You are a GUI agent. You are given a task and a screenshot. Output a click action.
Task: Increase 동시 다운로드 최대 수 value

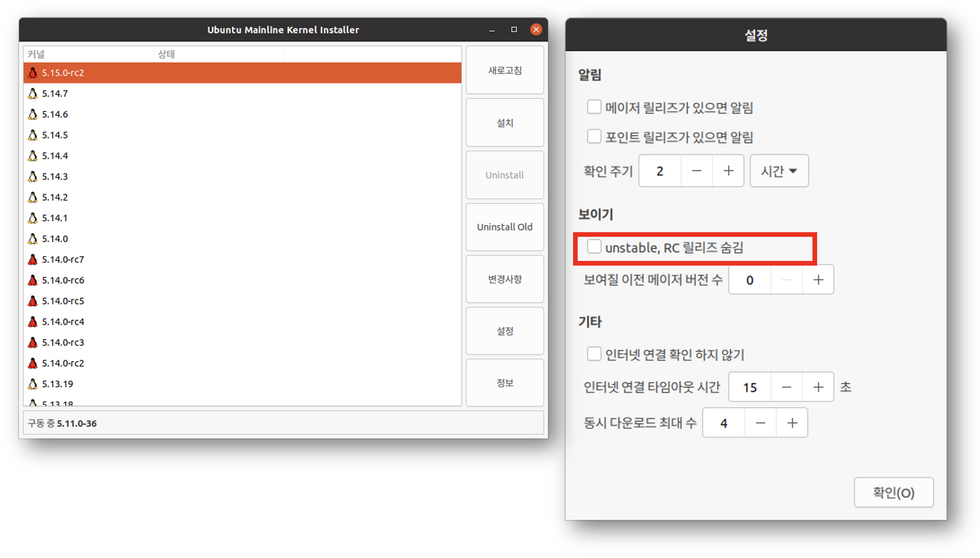(x=792, y=423)
